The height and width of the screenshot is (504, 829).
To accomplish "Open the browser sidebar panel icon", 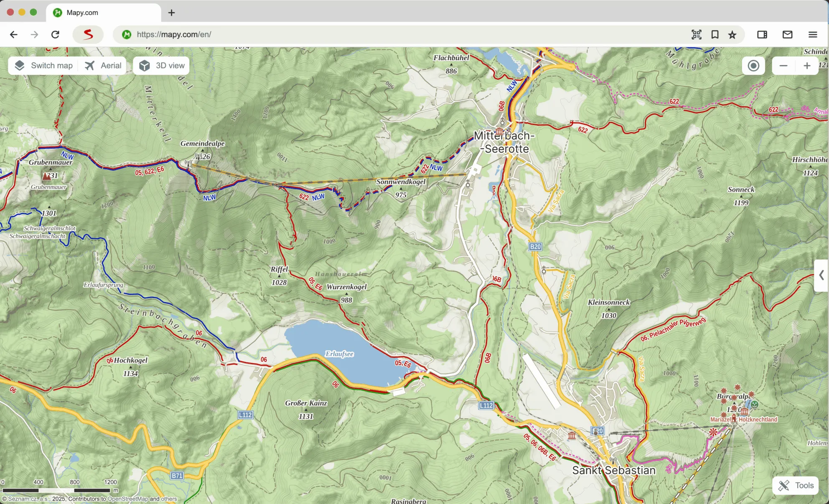I will click(762, 34).
